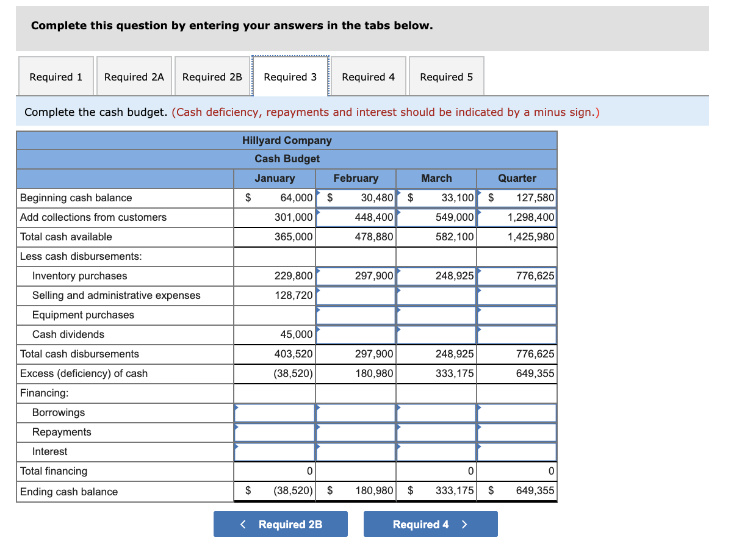
Task: Click the blue marker on January Beginning cash balance
Action: 317,193
